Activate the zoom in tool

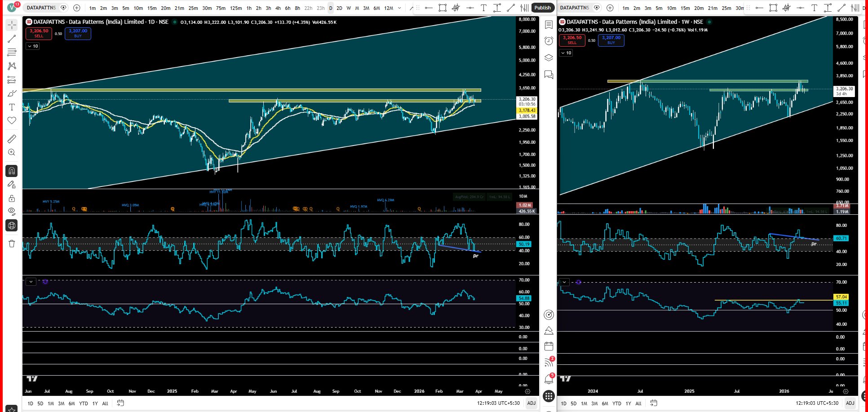(x=12, y=152)
